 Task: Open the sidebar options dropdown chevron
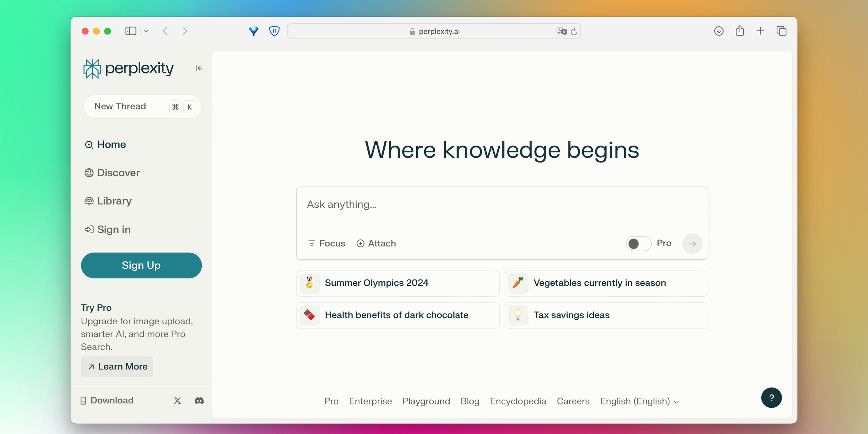click(x=146, y=31)
